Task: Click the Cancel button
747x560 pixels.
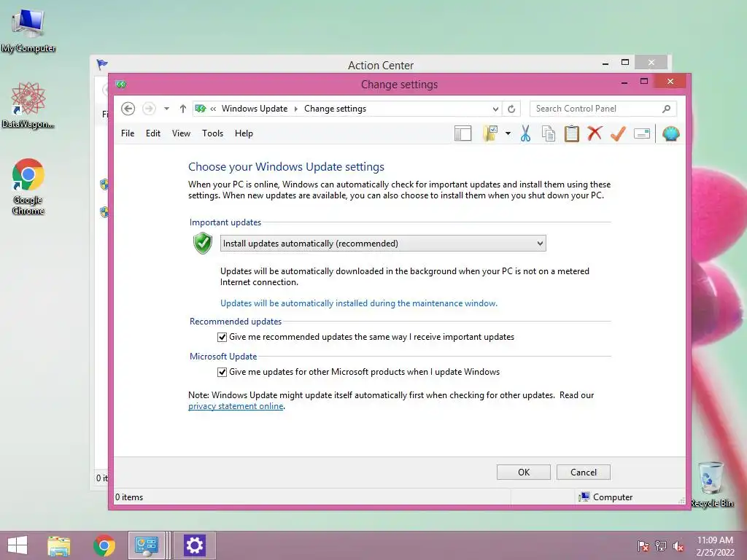Action: coord(584,472)
